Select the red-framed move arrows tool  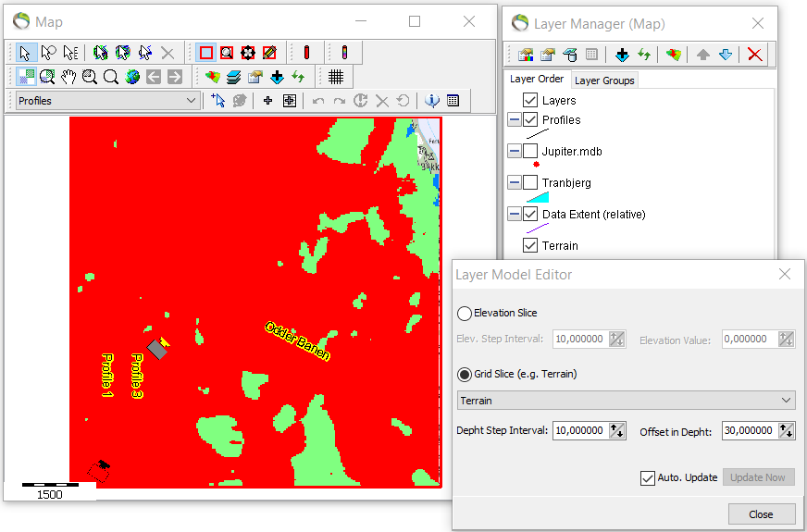coord(248,53)
